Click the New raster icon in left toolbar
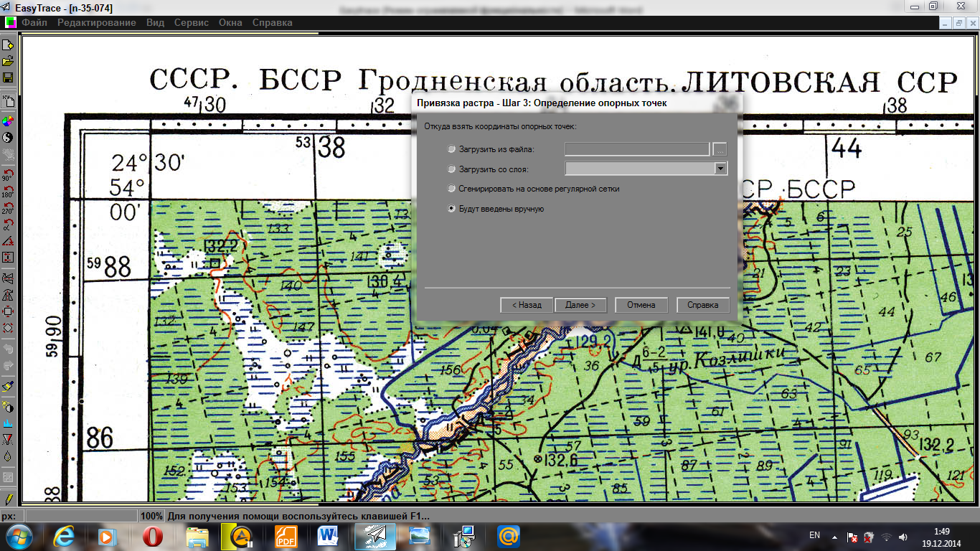 click(x=8, y=45)
